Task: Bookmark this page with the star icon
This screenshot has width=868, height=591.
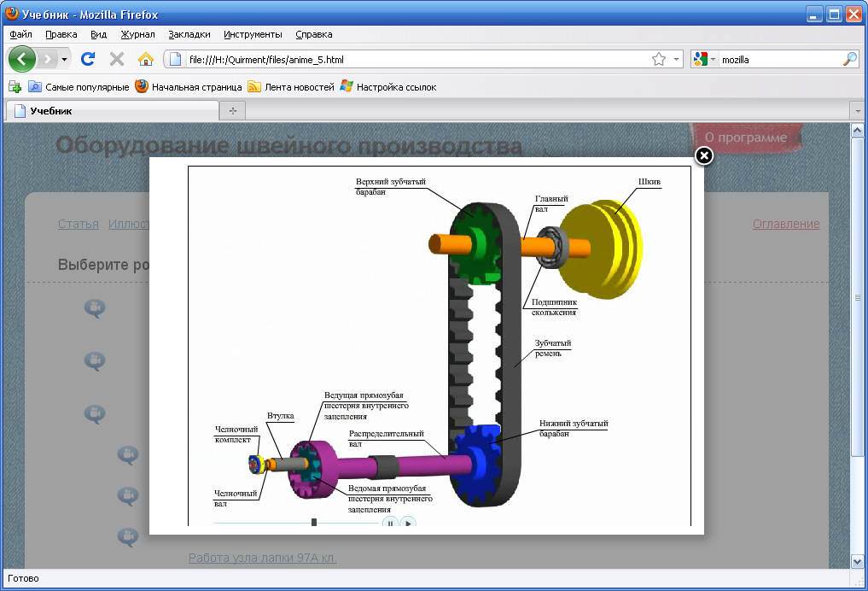Action: (659, 59)
